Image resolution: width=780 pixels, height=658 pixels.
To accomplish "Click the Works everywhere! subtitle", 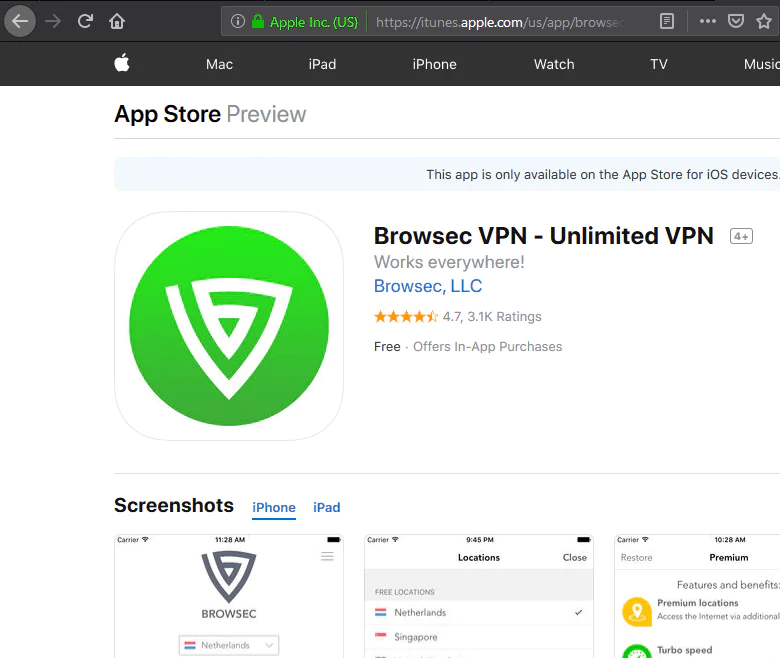I will pyautogui.click(x=449, y=262).
